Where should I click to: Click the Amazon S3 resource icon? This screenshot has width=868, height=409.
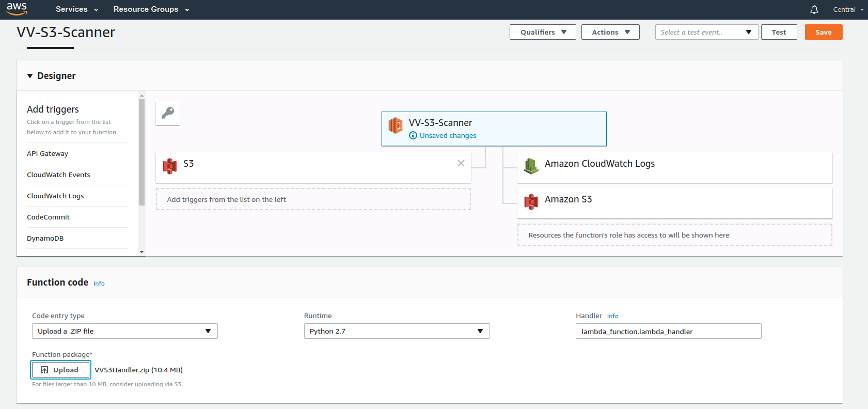(x=531, y=201)
